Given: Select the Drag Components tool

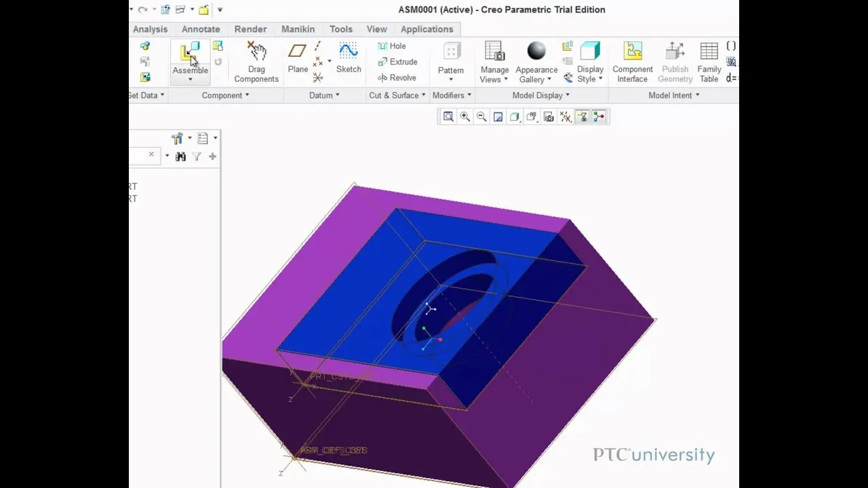Looking at the screenshot, I should coord(256,62).
